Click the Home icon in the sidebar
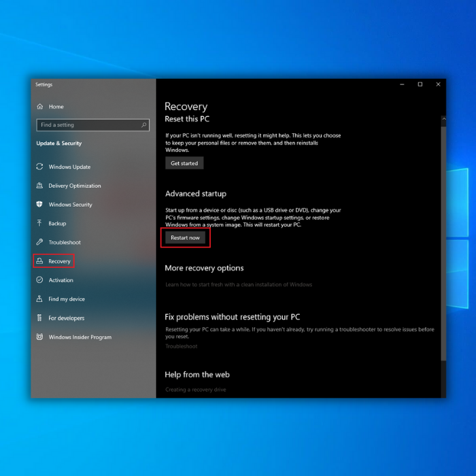 39,106
